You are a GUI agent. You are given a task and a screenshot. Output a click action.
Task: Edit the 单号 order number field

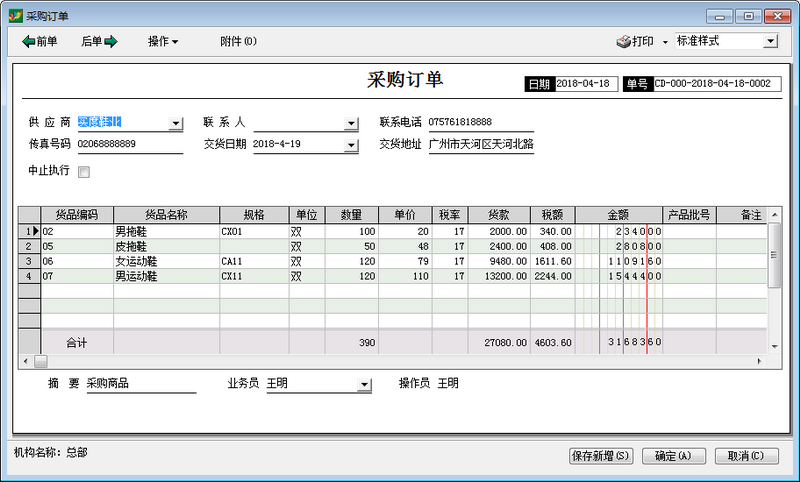point(716,84)
